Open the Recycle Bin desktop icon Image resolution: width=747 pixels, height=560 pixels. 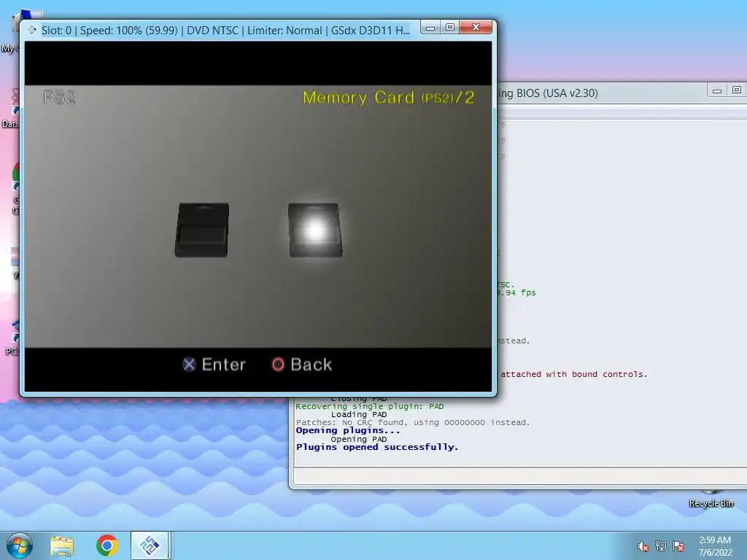711,497
